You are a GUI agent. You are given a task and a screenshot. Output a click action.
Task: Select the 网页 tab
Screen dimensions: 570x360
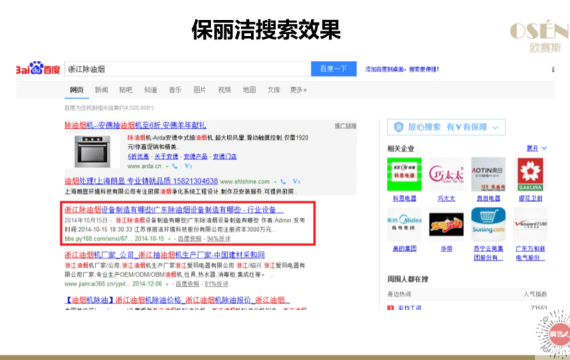[x=77, y=90]
